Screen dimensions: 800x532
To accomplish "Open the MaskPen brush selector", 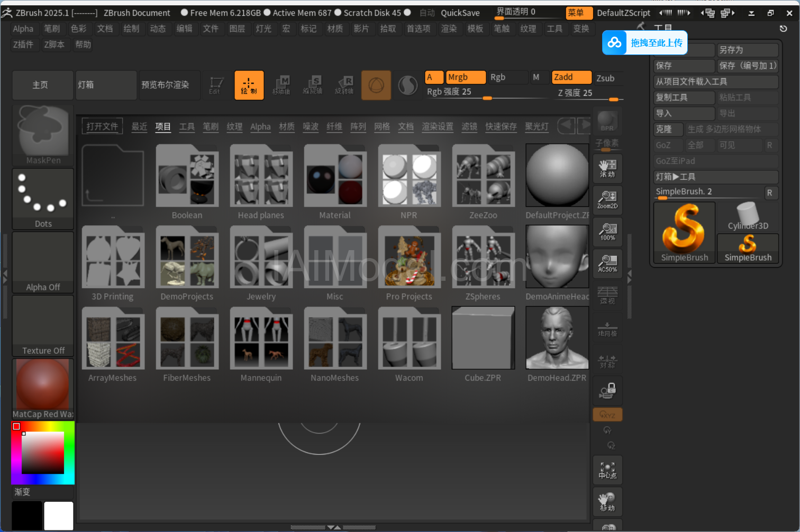I will click(43, 135).
